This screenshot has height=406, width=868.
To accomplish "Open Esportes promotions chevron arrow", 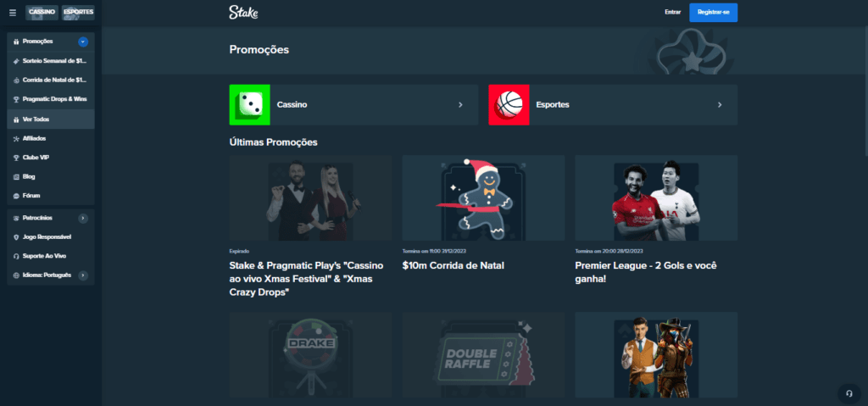I will (720, 105).
